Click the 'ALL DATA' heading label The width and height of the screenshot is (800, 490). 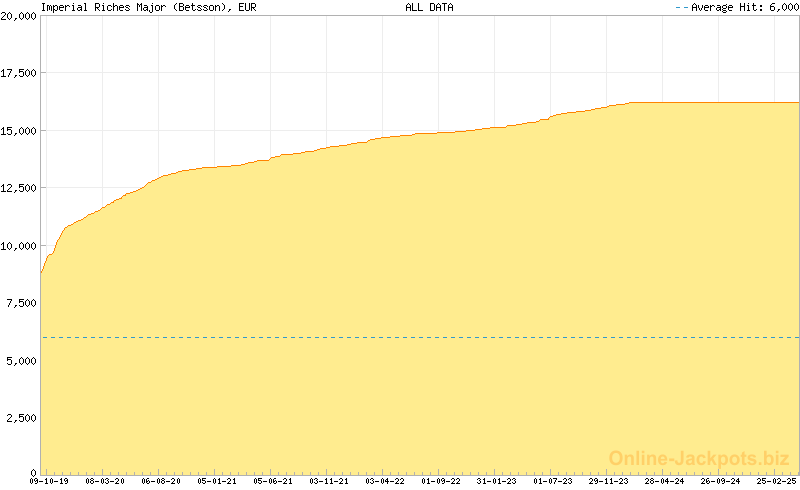[429, 7]
